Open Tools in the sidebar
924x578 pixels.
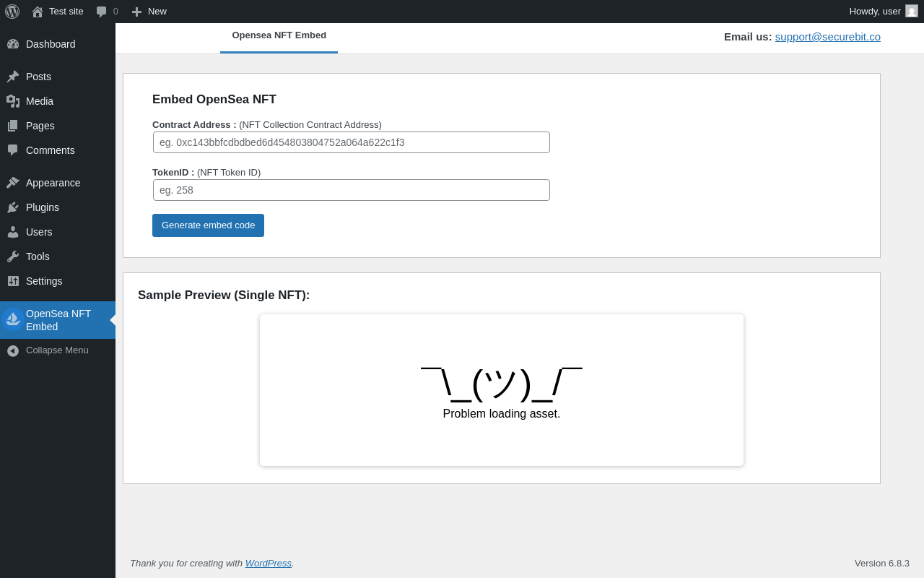pos(58,256)
